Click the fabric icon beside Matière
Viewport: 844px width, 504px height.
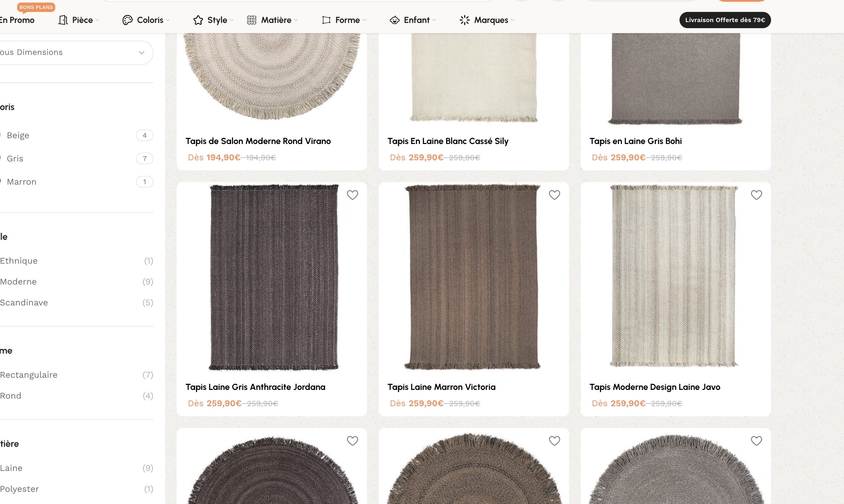[251, 20]
